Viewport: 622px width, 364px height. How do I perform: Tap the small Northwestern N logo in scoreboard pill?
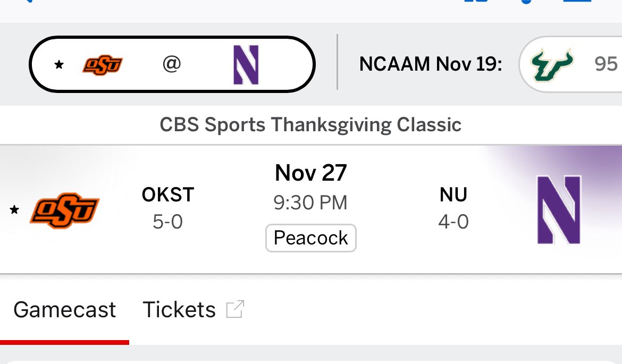246,65
